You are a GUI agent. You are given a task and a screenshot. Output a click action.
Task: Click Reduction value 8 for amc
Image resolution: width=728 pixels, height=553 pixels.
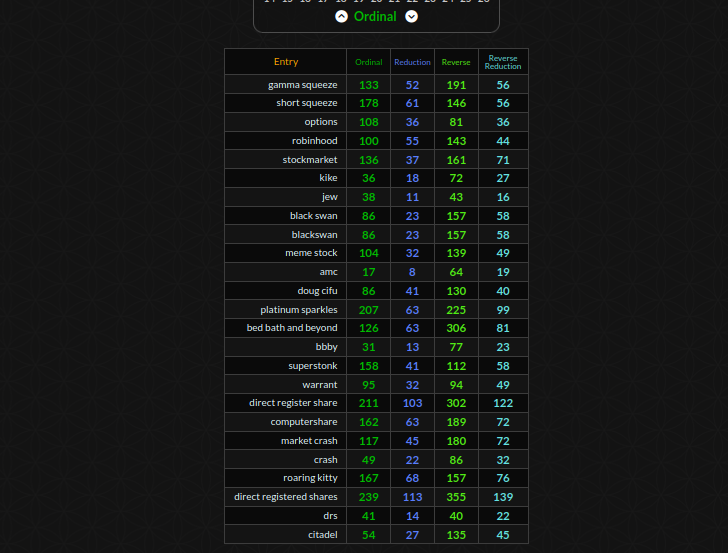pyautogui.click(x=412, y=272)
